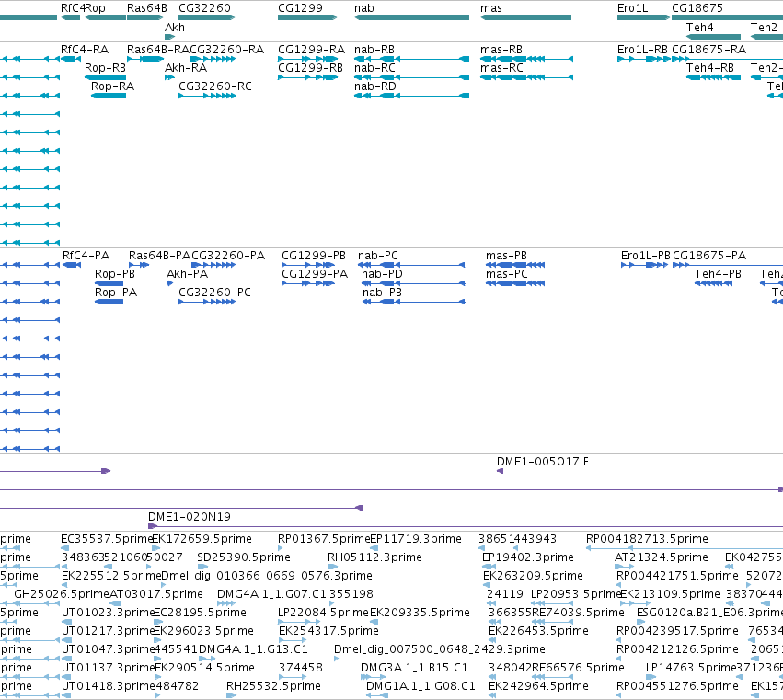Screen dimensions: 783x700
Task: Select transcript nab-RB
Action: (374, 50)
